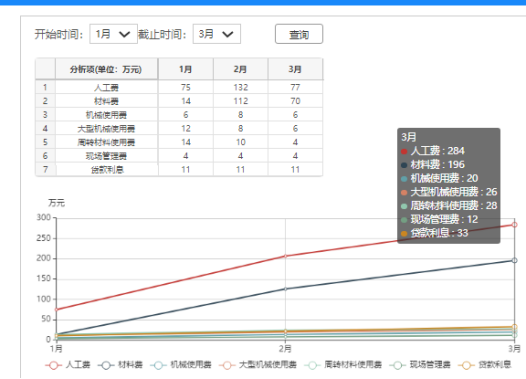Image resolution: width=526 pixels, height=379 pixels.
Task: Toggle 周转材料使用费 legend icon
Action: [312, 365]
